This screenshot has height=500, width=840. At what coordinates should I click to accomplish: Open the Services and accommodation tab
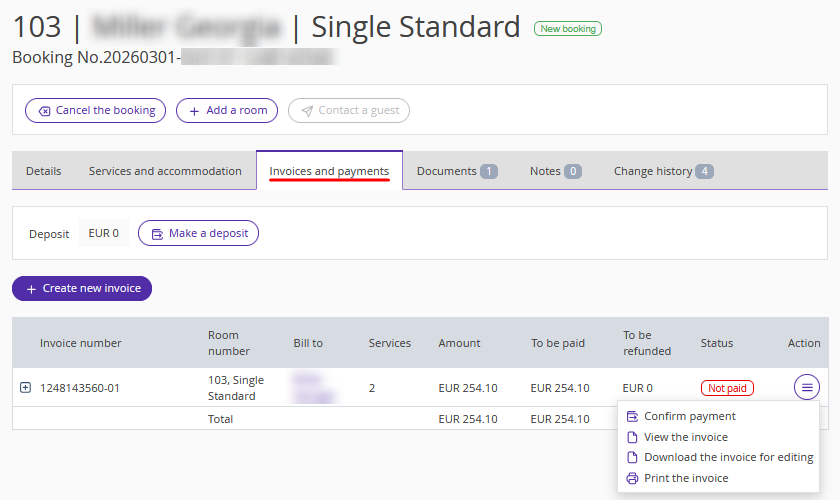pyautogui.click(x=165, y=171)
